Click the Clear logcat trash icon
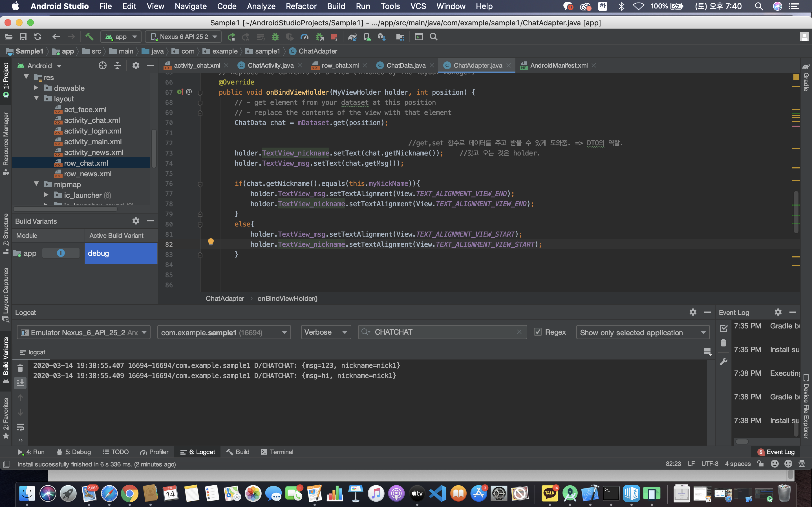This screenshot has height=507, width=812. (x=20, y=368)
